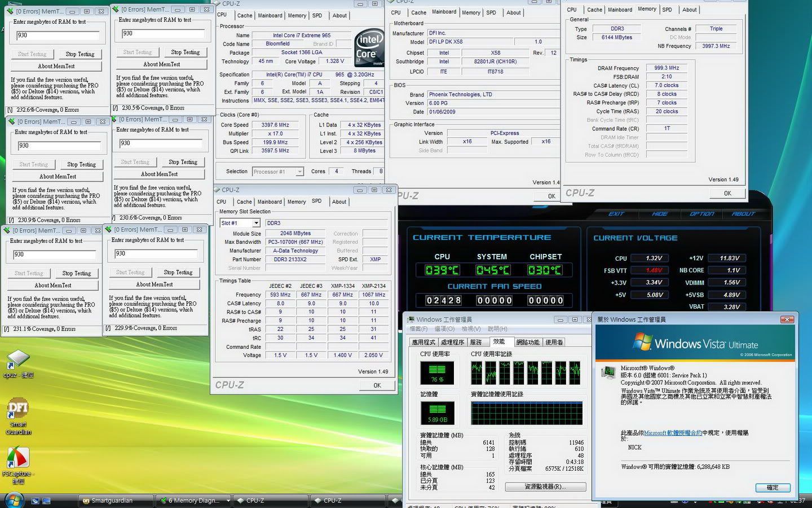Image resolution: width=812 pixels, height=508 pixels.
Task: Click About MemTest in the 231.1% coverage window
Action: click(53, 286)
